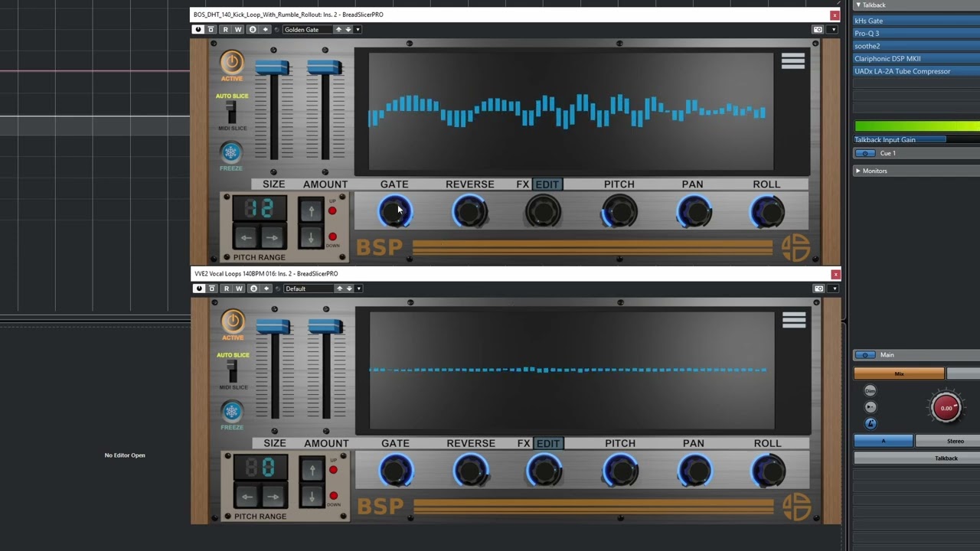This screenshot has width=980, height=551.
Task: Click Mix button in control room
Action: click(x=899, y=373)
